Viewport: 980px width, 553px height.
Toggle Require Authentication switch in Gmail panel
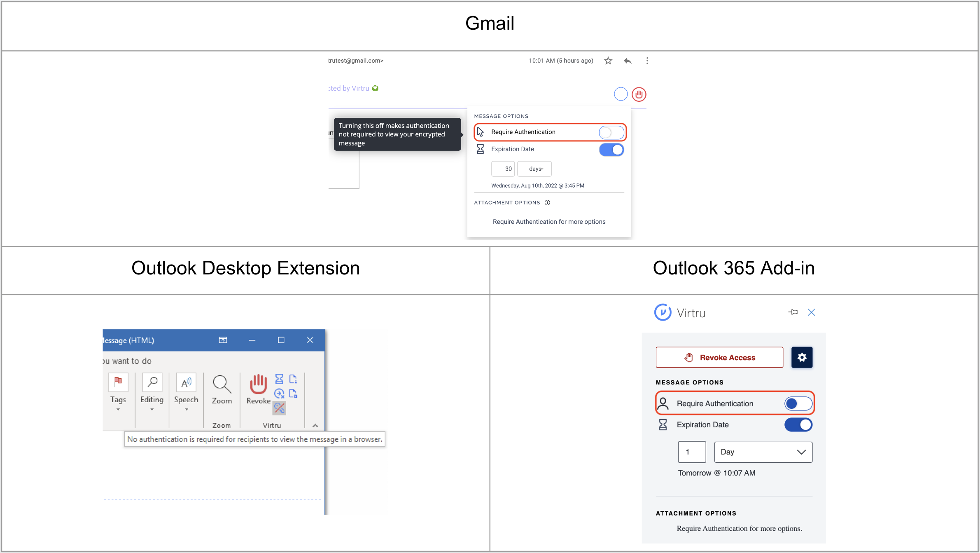[x=611, y=132]
